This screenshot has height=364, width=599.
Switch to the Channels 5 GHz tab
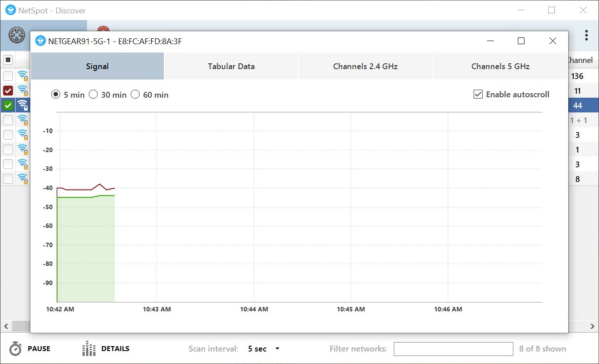500,66
